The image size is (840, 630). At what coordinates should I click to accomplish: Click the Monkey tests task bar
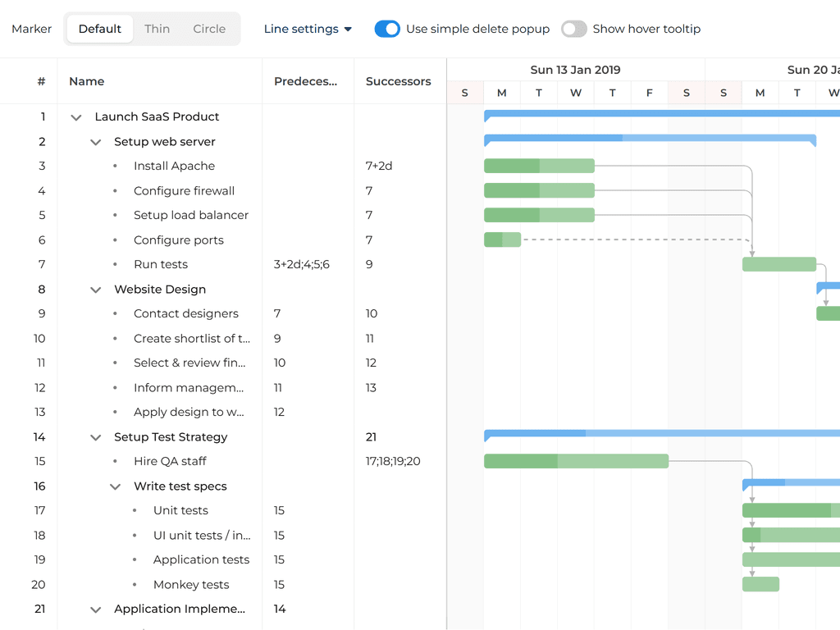pos(760,584)
